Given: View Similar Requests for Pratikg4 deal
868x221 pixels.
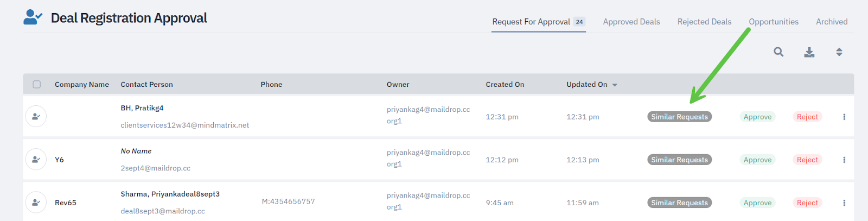Looking at the screenshot, I should click(x=679, y=117).
